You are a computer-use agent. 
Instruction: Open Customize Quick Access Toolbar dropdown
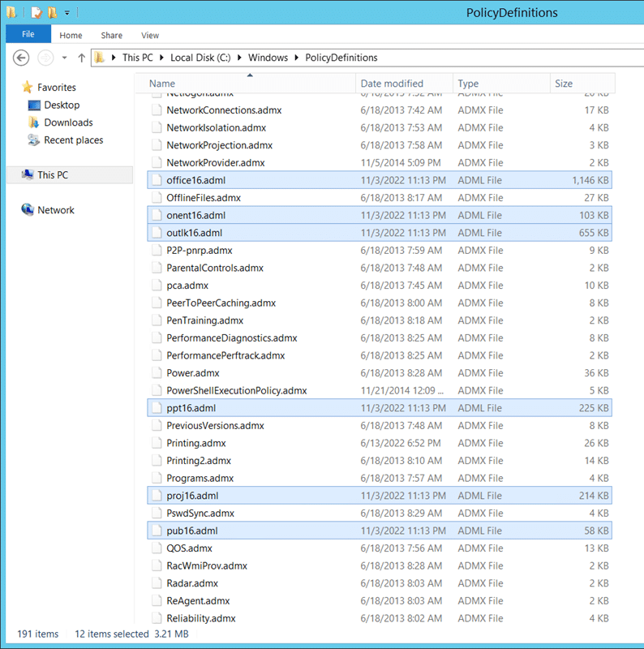(67, 13)
